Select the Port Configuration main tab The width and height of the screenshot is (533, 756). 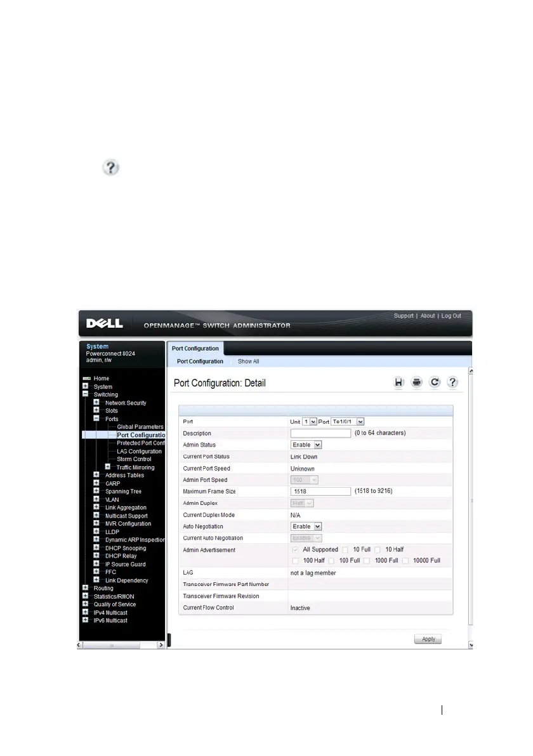[x=195, y=349]
